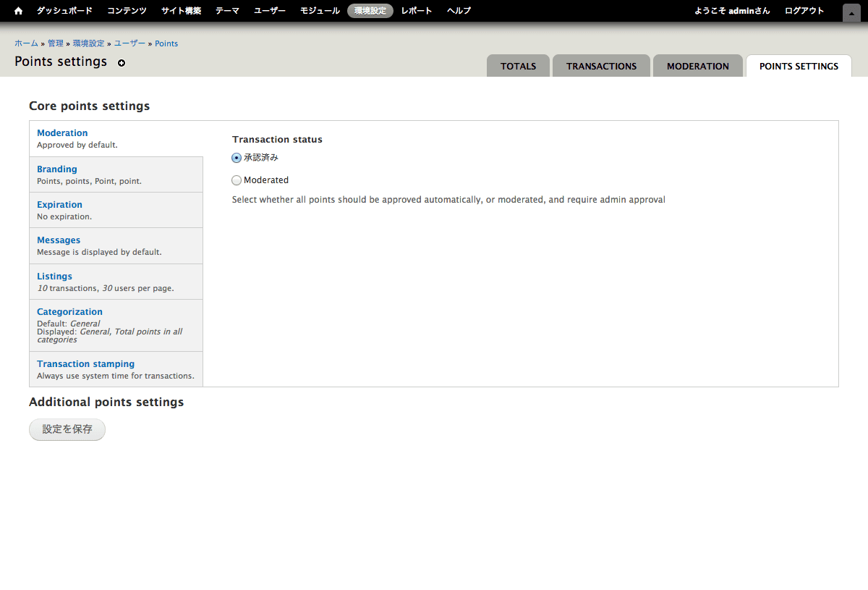Follow the ホーム breadcrumb link
868x590 pixels.
(26, 43)
